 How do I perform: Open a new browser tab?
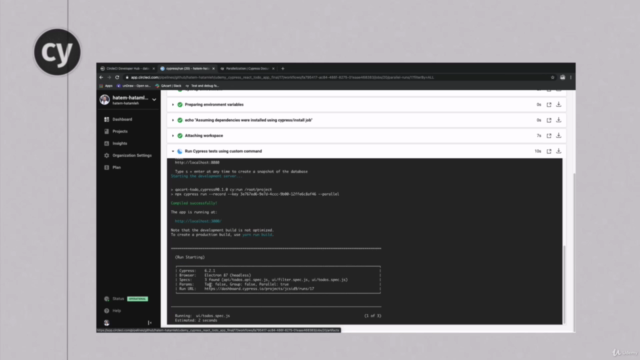coord(283,69)
